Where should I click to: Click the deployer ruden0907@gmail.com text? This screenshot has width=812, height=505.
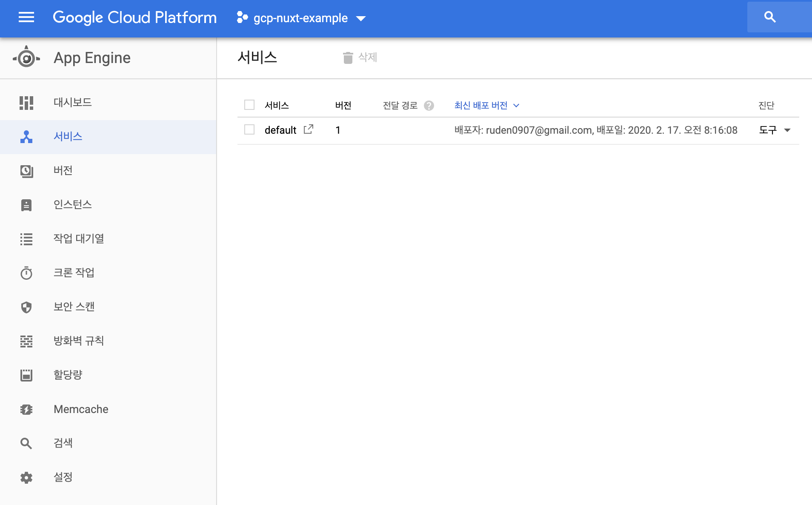tap(539, 130)
